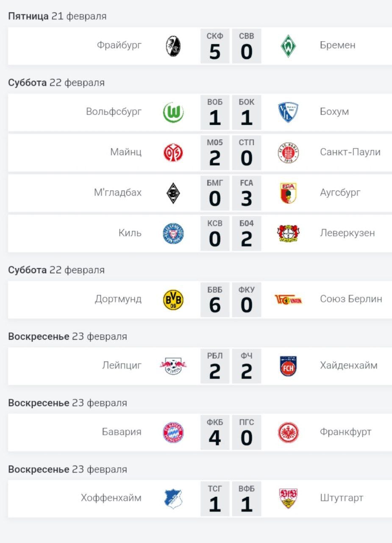Open the Bayern Munich crest
Viewport: 392px width, 543px height.
173,433
